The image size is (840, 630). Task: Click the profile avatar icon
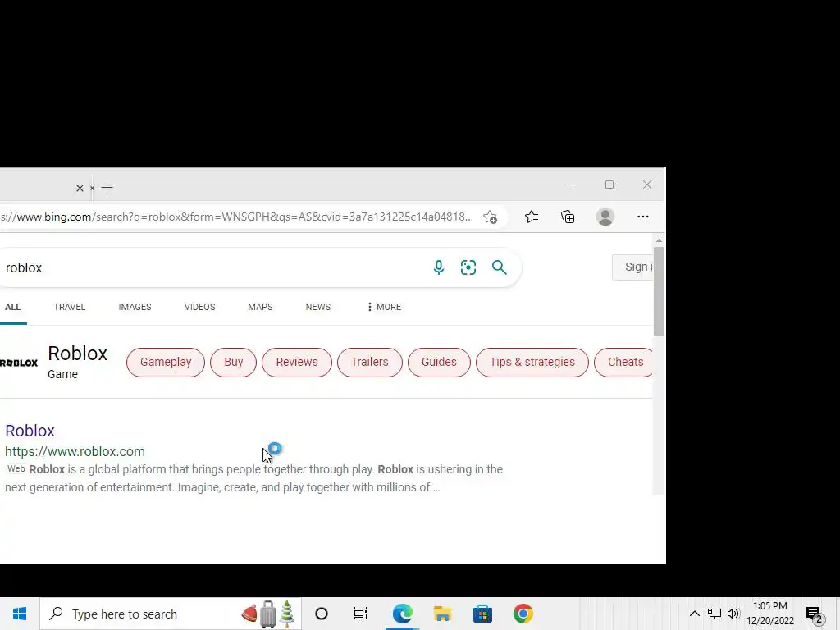tap(605, 217)
